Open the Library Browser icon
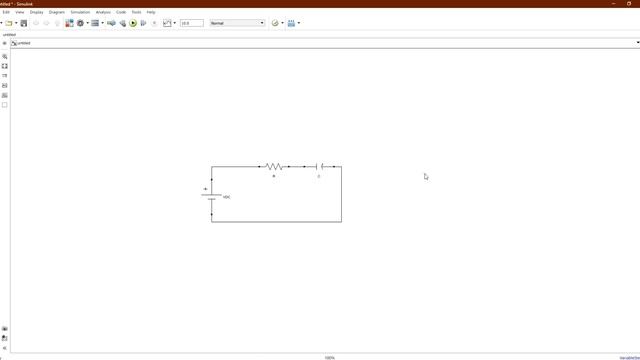Viewport: 640px width, 360px height. pyautogui.click(x=69, y=23)
